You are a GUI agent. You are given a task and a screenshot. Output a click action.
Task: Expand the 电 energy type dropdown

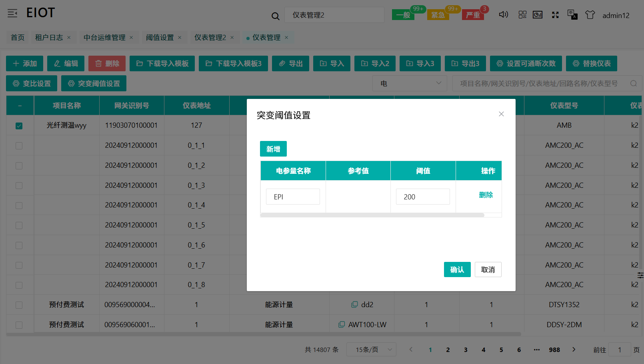[x=410, y=83]
